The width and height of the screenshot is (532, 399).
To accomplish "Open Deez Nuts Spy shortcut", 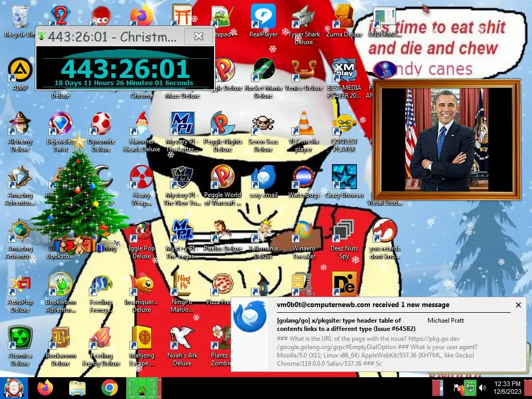I will pos(344,239).
